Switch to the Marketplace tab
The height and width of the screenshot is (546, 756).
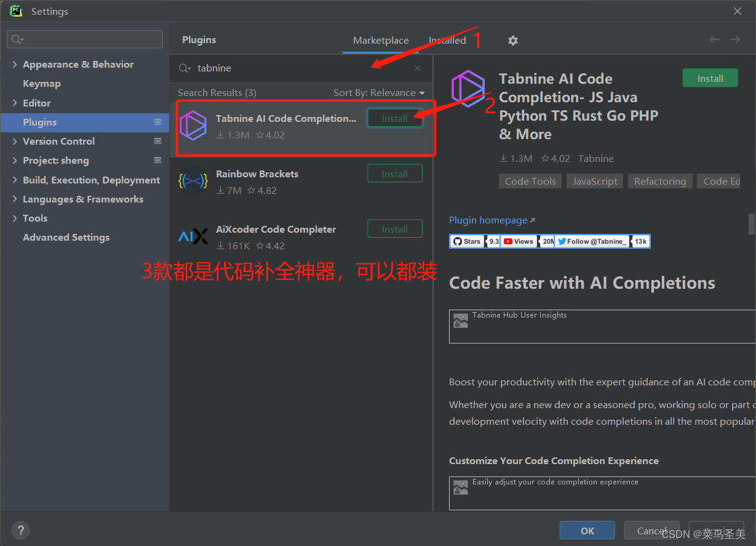381,40
